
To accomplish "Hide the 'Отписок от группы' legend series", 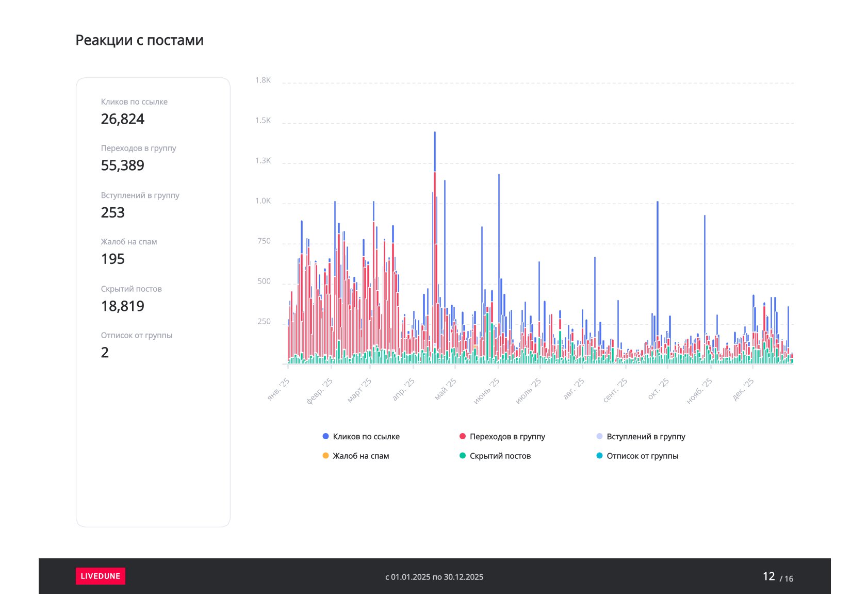I will click(x=642, y=456).
